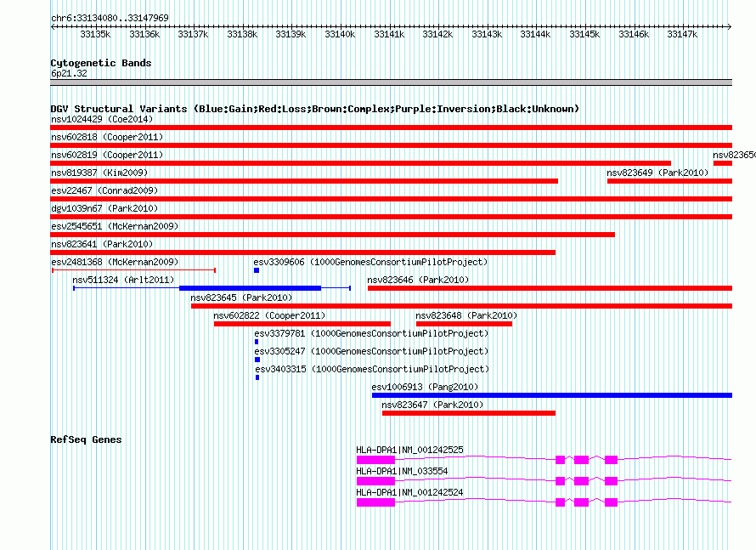
Task: Click the nsv823647 (Park2010) label
Action: tap(432, 405)
